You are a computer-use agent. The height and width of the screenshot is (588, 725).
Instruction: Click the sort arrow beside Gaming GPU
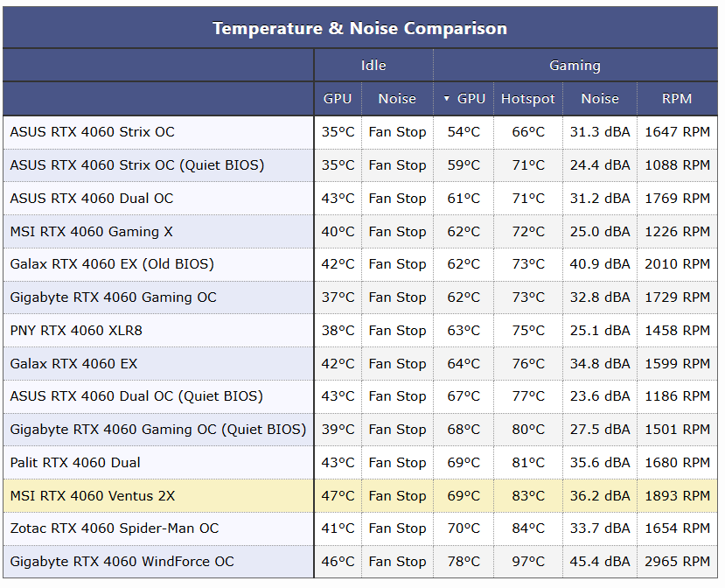click(447, 99)
